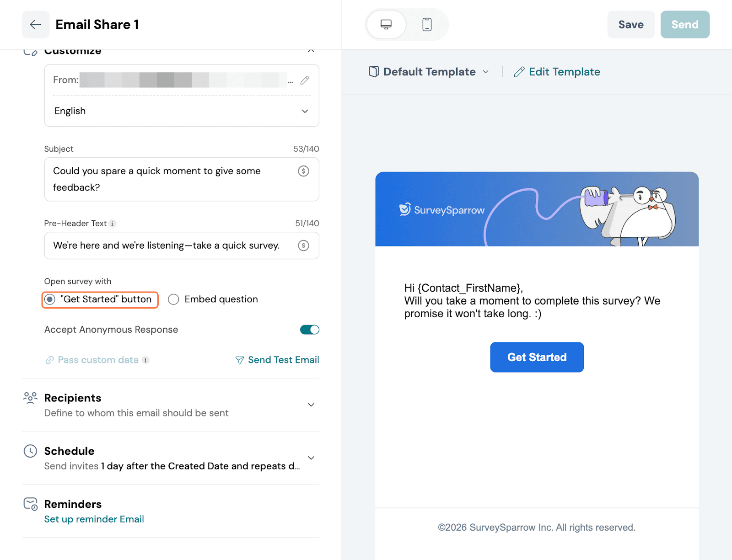
Task: Switch to desktop preview mode
Action: tap(386, 25)
